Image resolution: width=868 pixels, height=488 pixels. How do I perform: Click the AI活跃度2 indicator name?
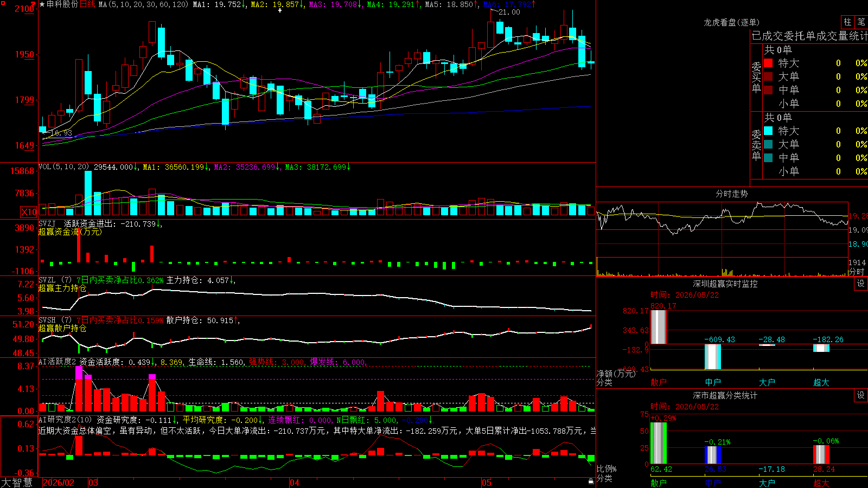57,362
